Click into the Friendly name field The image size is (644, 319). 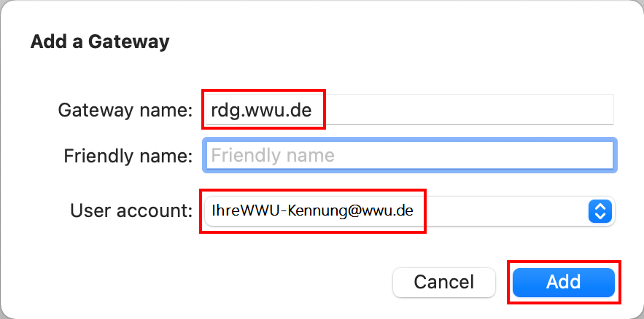(408, 155)
